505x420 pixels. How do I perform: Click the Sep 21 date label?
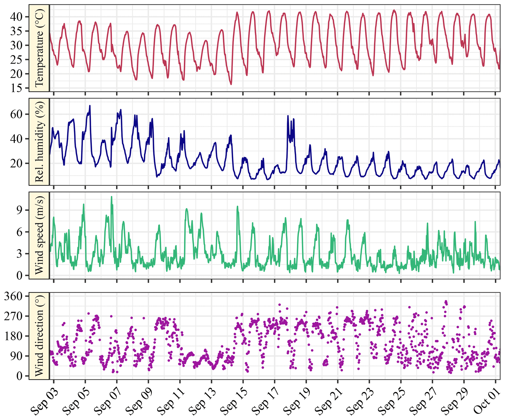tap(329, 401)
